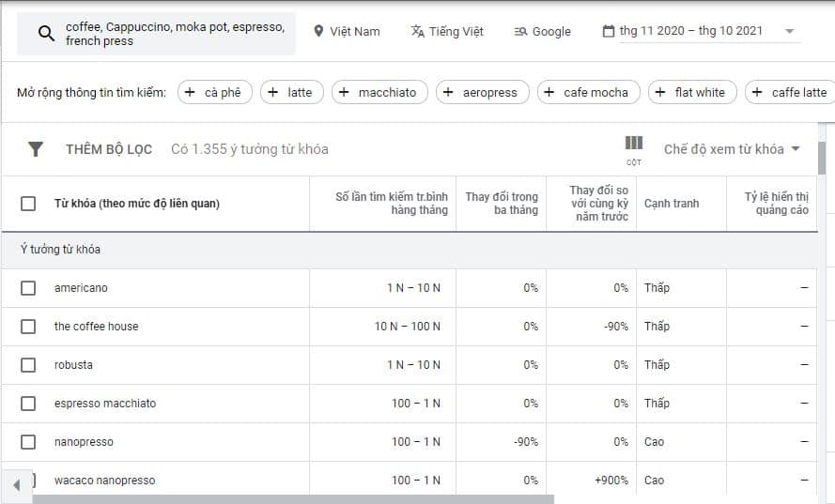This screenshot has height=504, width=835.
Task: Toggle the select-all keywords checkbox
Action: (x=28, y=204)
